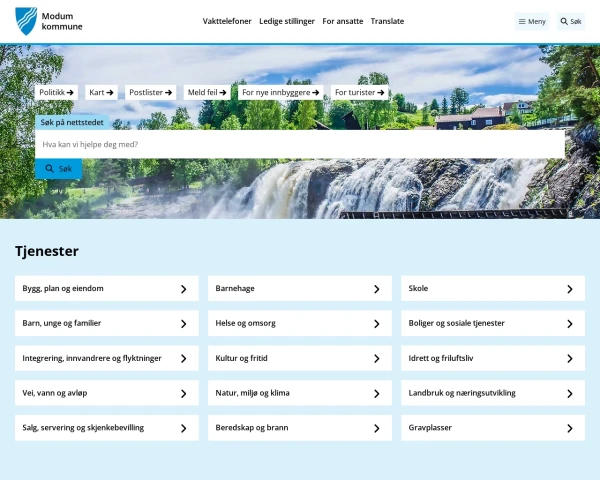Click the chevron arrow beside Barnehage
Image resolution: width=600 pixels, height=480 pixels.
coord(377,289)
